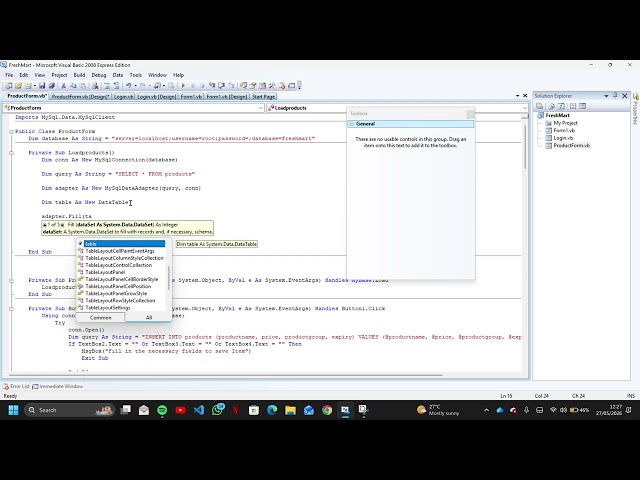This screenshot has height=480, width=640.
Task: Select My Project in Solution Explorer
Action: [565, 123]
